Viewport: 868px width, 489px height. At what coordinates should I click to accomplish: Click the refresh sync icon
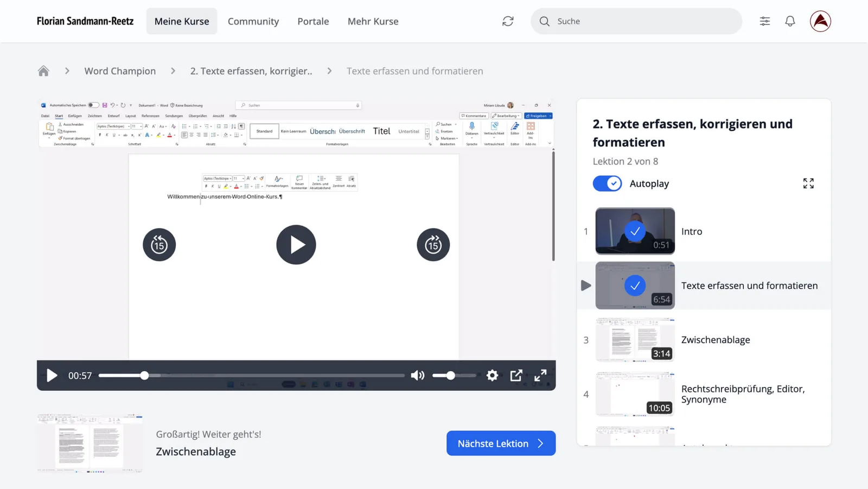point(508,21)
